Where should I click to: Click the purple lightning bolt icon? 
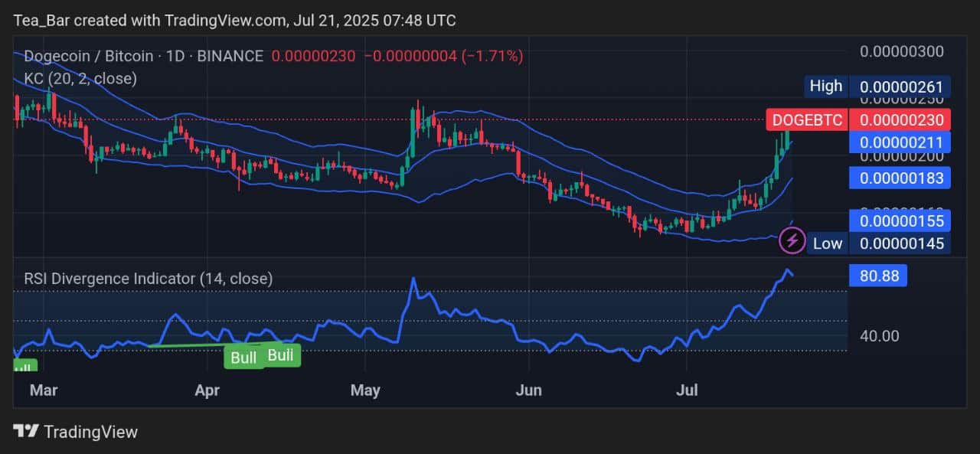tap(792, 241)
